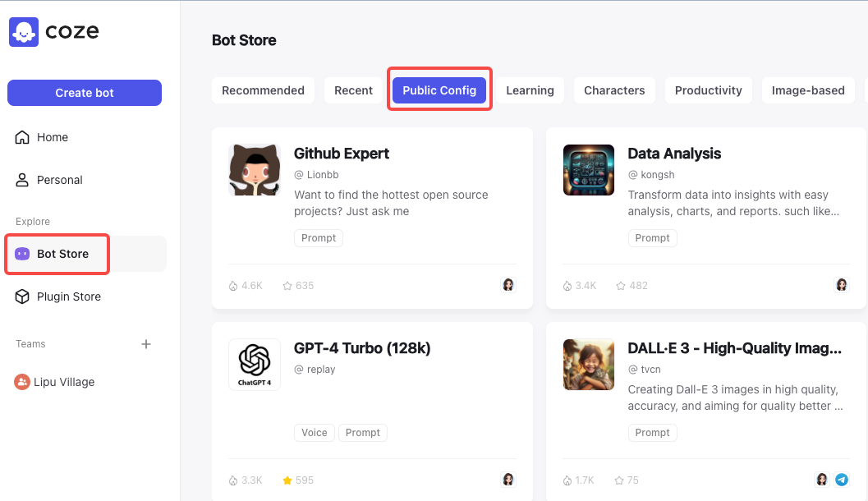Click the flame icon showing 1.7K
The width and height of the screenshot is (868, 501).
tap(567, 480)
